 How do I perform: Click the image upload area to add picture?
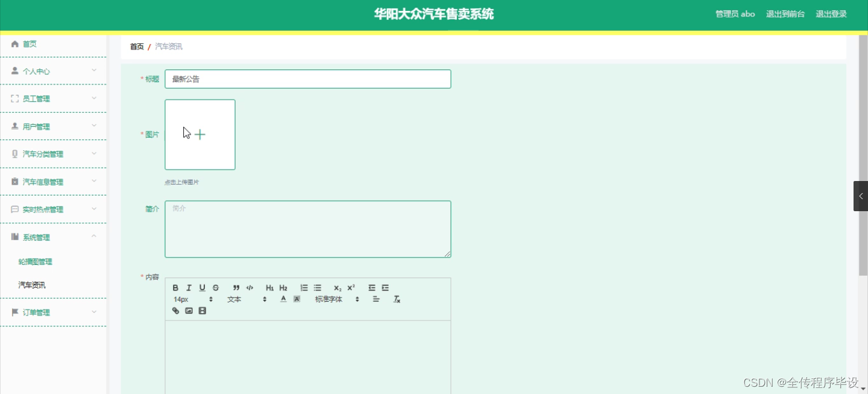point(200,134)
